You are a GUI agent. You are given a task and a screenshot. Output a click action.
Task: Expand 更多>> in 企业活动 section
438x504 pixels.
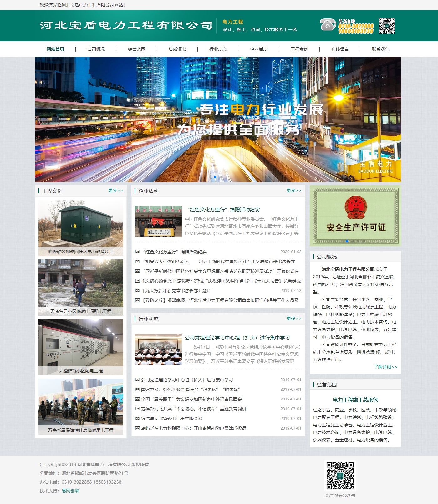tap(294, 191)
